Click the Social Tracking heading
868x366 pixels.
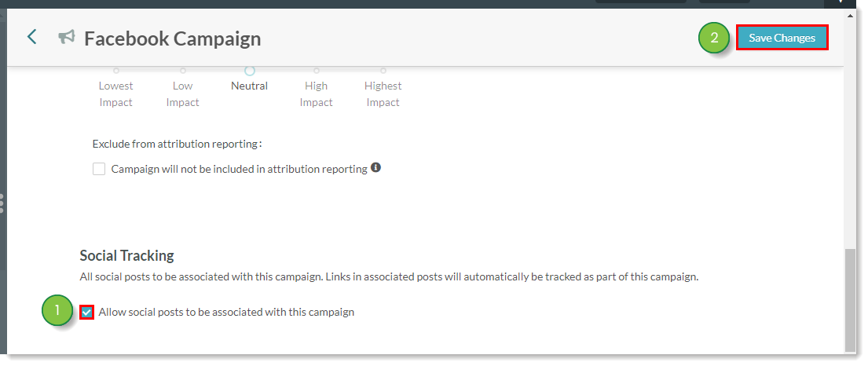pyautogui.click(x=126, y=255)
